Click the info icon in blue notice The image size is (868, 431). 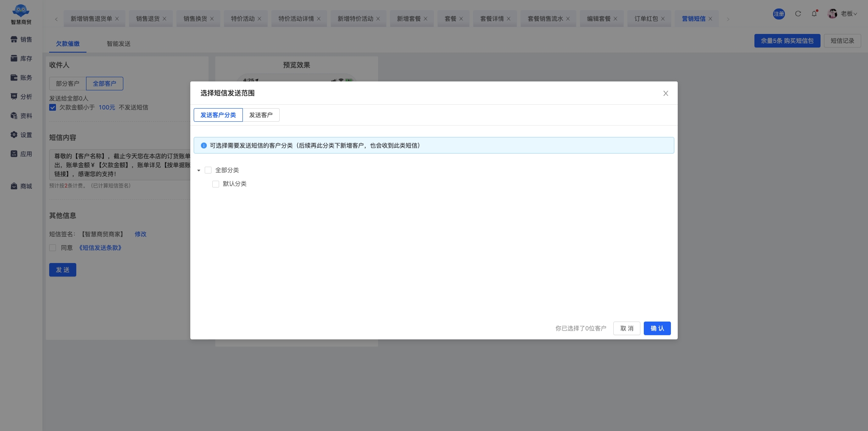click(x=204, y=146)
